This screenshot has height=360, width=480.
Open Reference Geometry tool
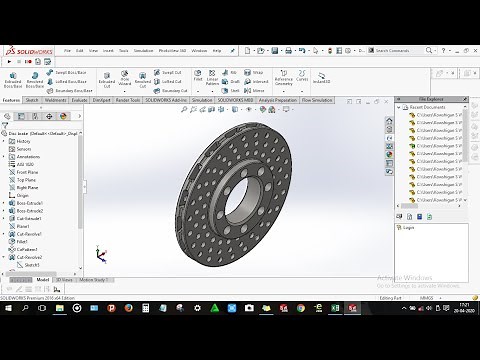[x=284, y=78]
